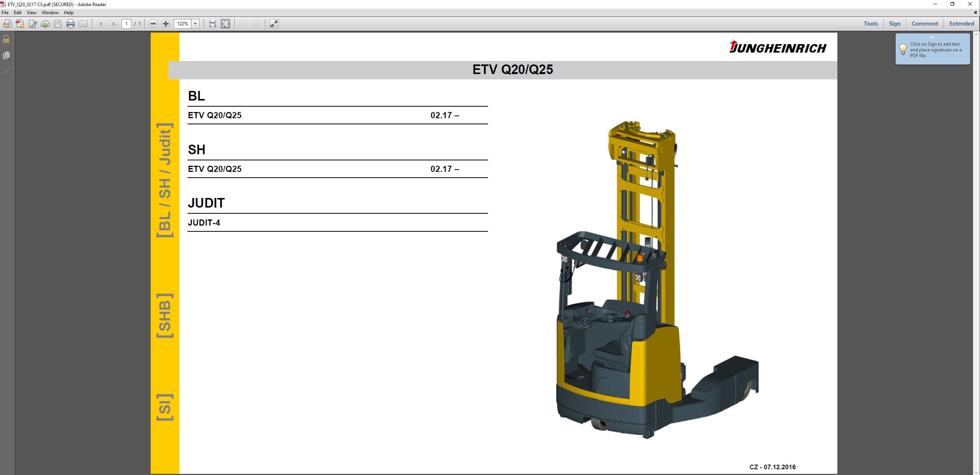The width and height of the screenshot is (980, 475).
Task: Click the Tools button
Action: [x=870, y=23]
